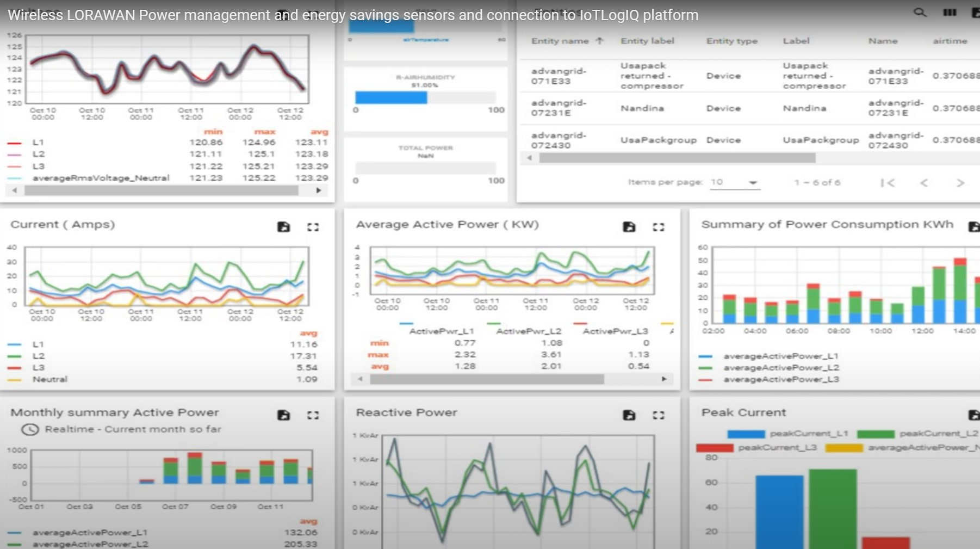Click the R-AIRHUMIDITY gauge bar
Screen dimensions: 980x549
pyautogui.click(x=425, y=97)
